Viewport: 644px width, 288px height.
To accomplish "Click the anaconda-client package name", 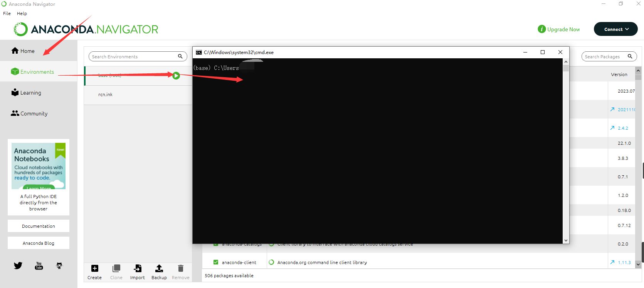I will (239, 263).
